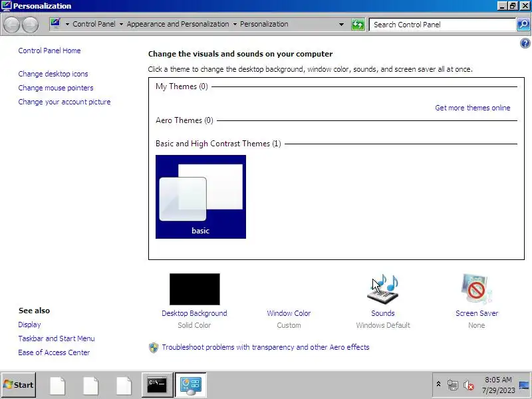Click the Control Panel icon in address bar

[55, 24]
